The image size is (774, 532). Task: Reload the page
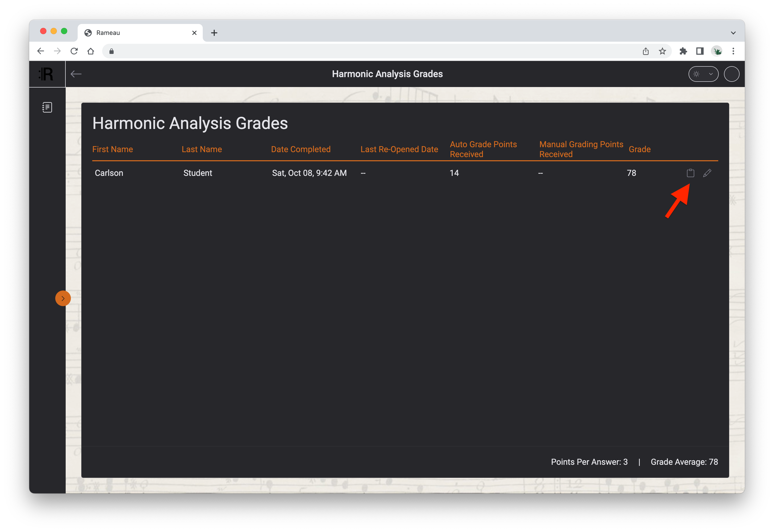[x=74, y=51]
